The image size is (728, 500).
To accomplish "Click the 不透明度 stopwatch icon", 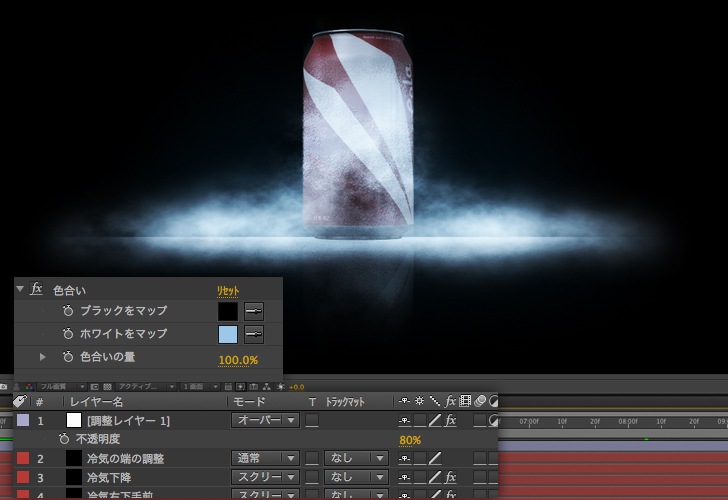I will click(64, 439).
